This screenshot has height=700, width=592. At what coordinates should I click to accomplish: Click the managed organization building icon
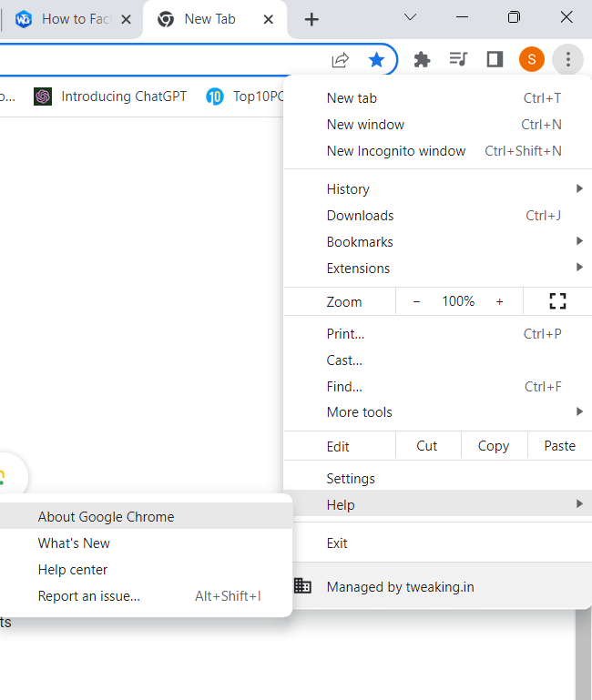pos(302,585)
